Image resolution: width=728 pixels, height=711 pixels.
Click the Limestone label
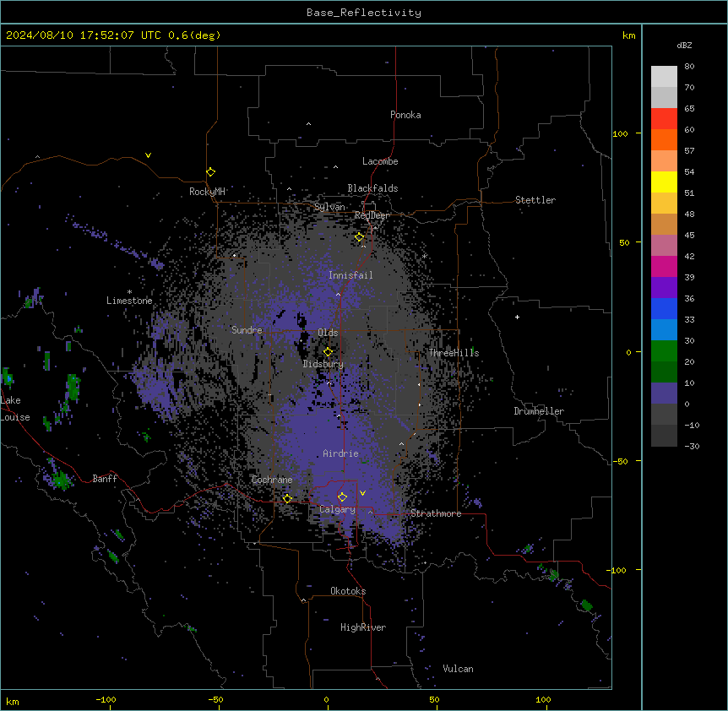point(129,301)
